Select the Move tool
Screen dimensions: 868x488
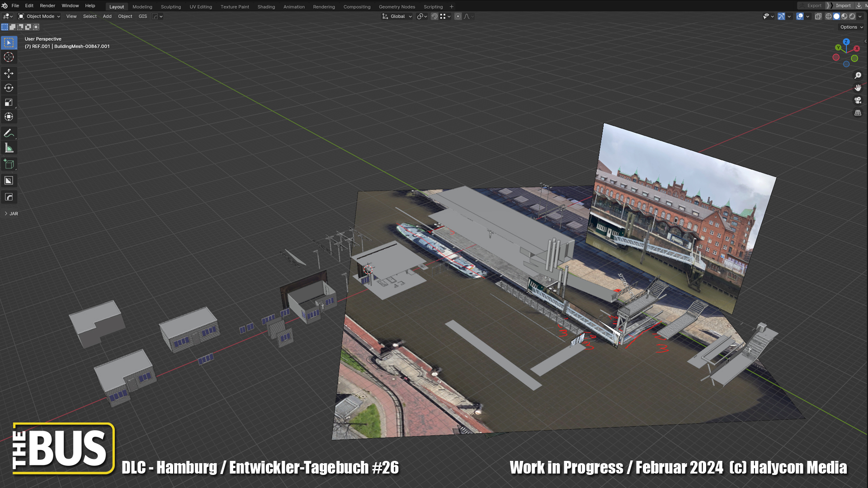point(9,73)
